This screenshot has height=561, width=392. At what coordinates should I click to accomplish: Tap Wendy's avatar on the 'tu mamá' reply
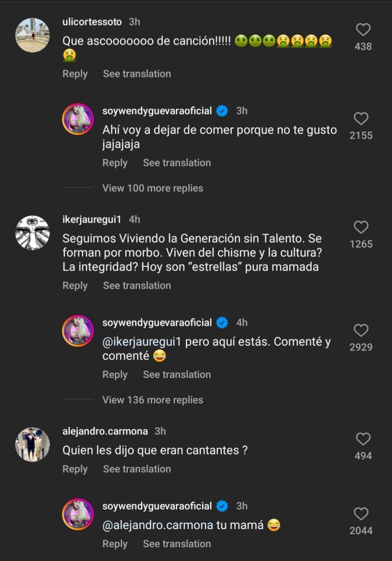point(78,514)
